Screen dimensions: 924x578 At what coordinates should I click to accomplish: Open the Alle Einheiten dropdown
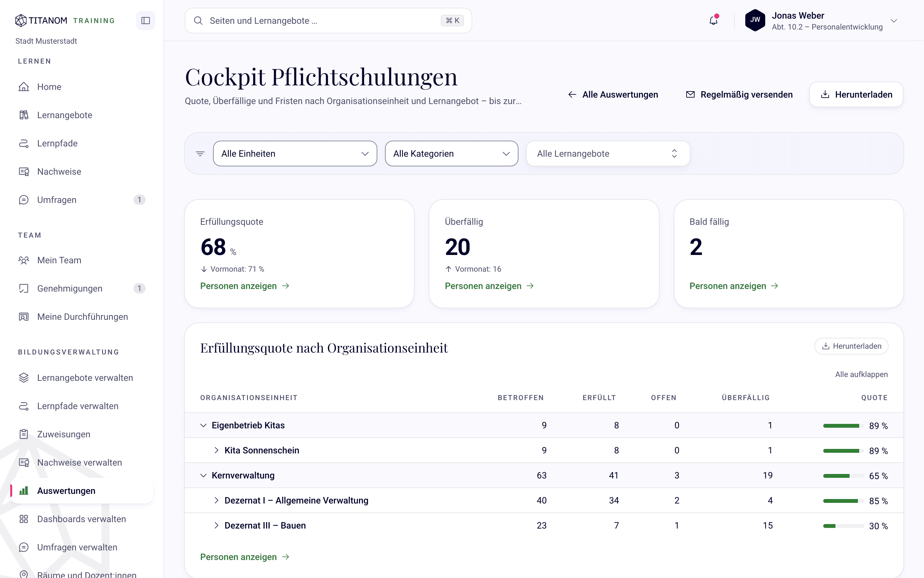295,154
